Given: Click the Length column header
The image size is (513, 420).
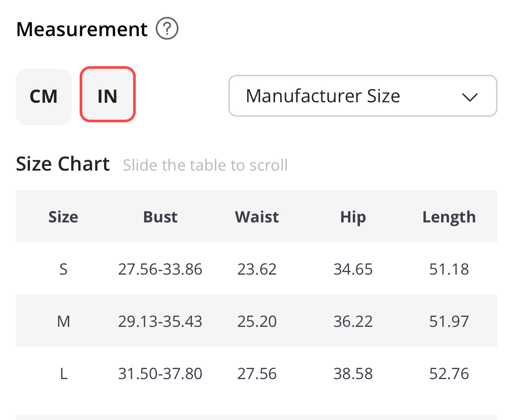Looking at the screenshot, I should point(449,217).
